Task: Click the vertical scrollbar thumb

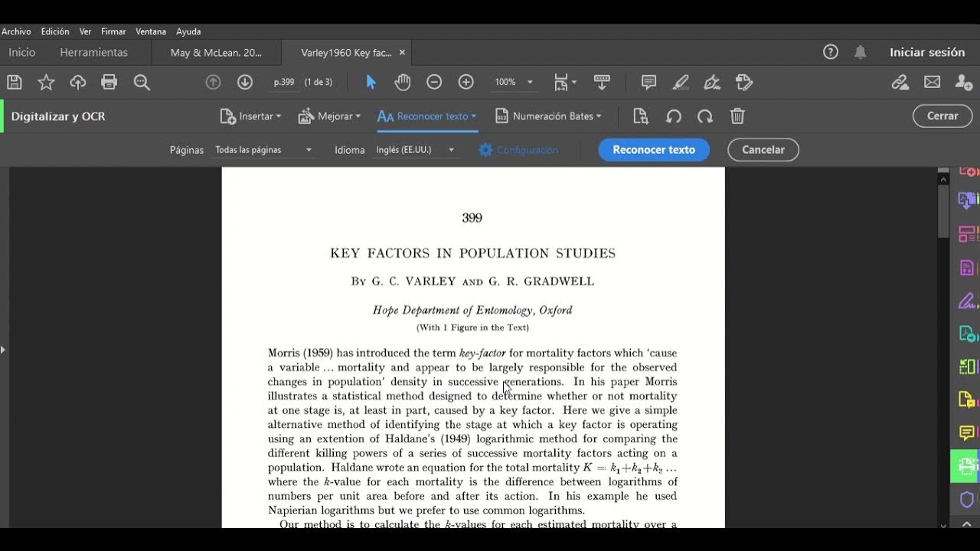Action: click(943, 210)
